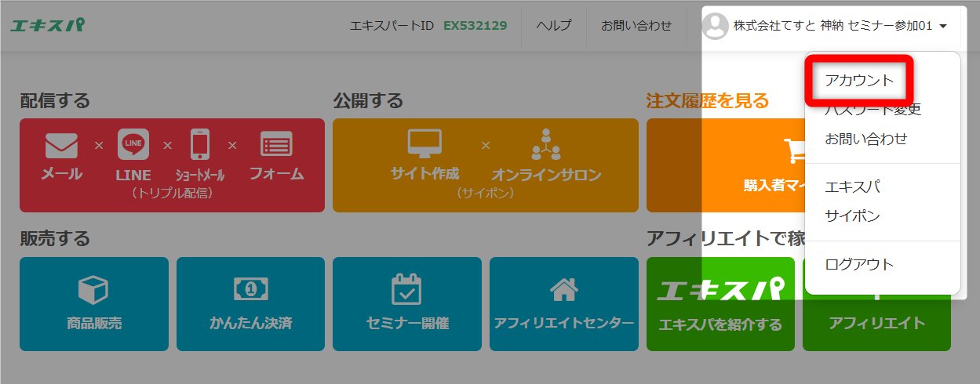The width and height of the screenshot is (980, 384).
Task: Open the エキスパを紹介する green tile
Action: point(720,304)
